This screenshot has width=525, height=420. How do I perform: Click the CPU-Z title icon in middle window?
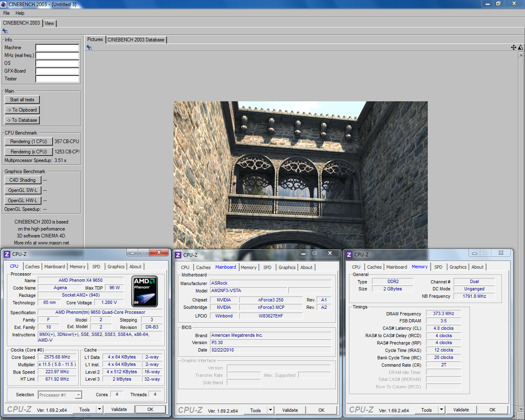tap(178, 255)
